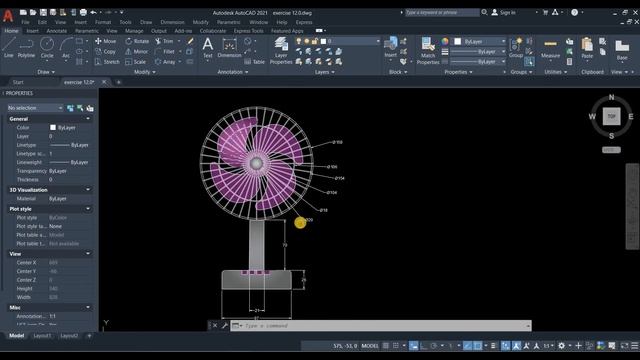Activate the Array tool
This screenshot has width=640, height=360.
coord(165,62)
